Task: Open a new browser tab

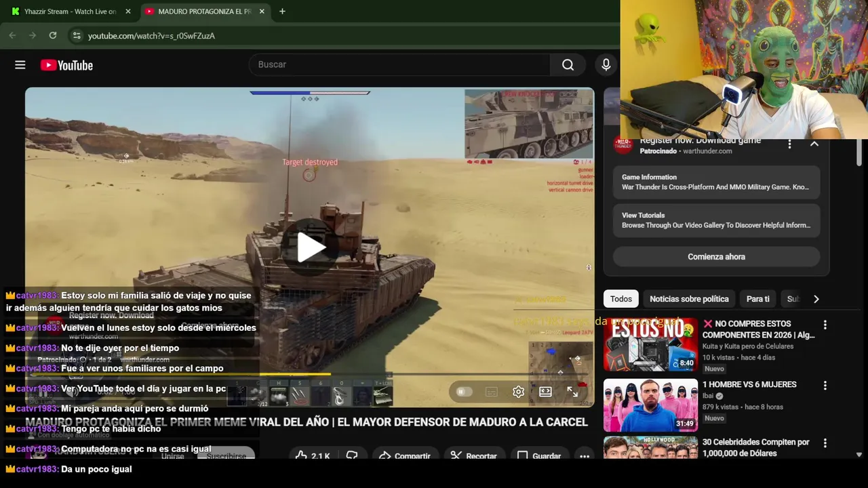Action: (282, 12)
